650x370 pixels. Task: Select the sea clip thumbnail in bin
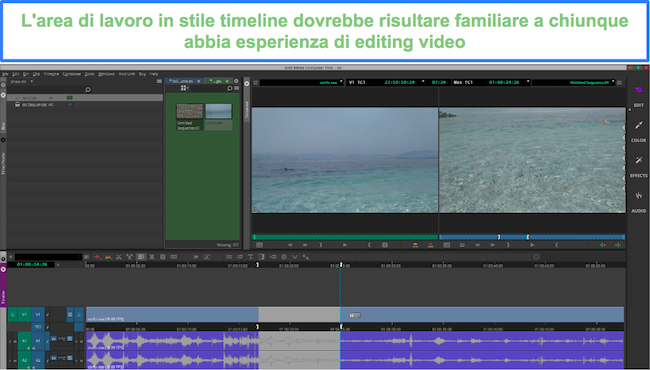[x=218, y=111]
